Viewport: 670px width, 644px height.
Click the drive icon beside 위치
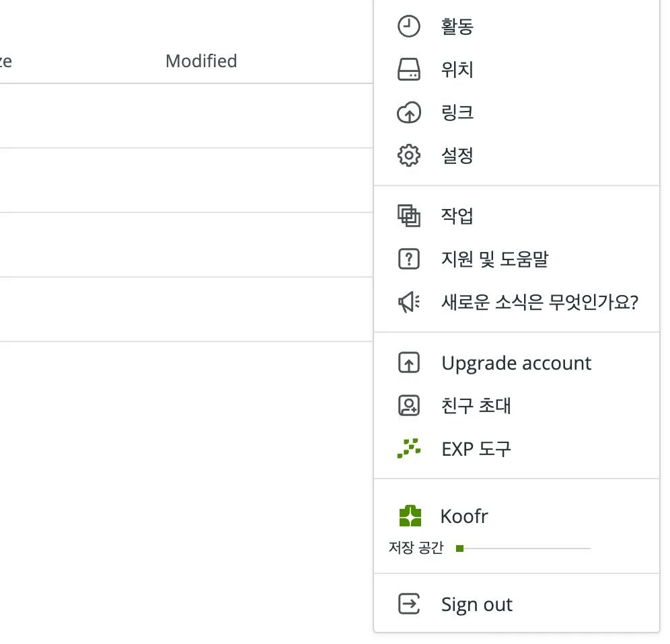click(x=409, y=70)
